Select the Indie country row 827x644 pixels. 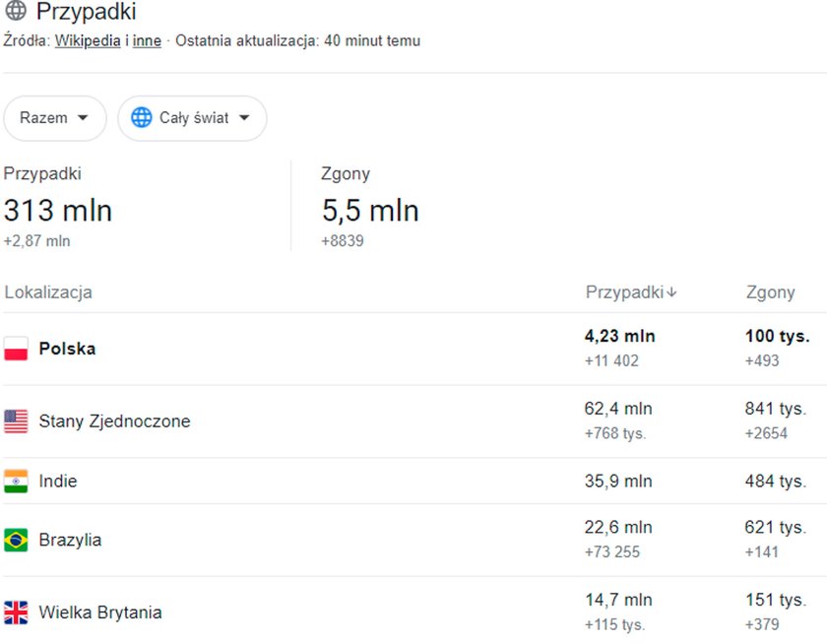[x=413, y=481]
